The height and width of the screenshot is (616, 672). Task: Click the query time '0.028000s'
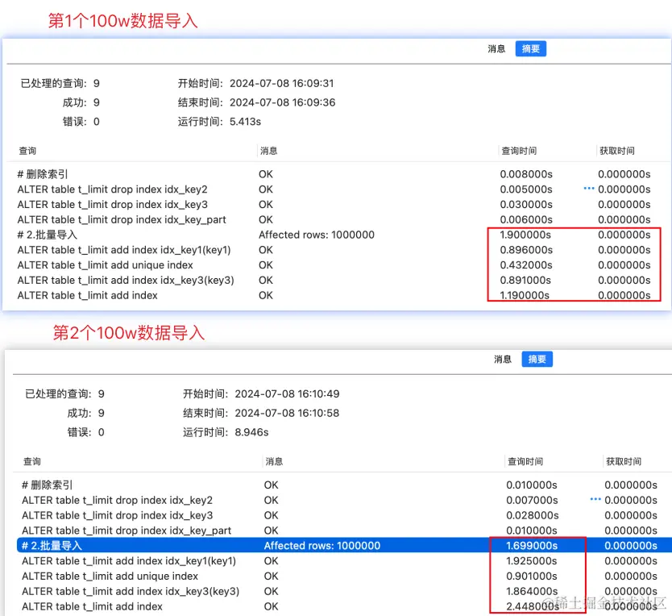click(533, 515)
